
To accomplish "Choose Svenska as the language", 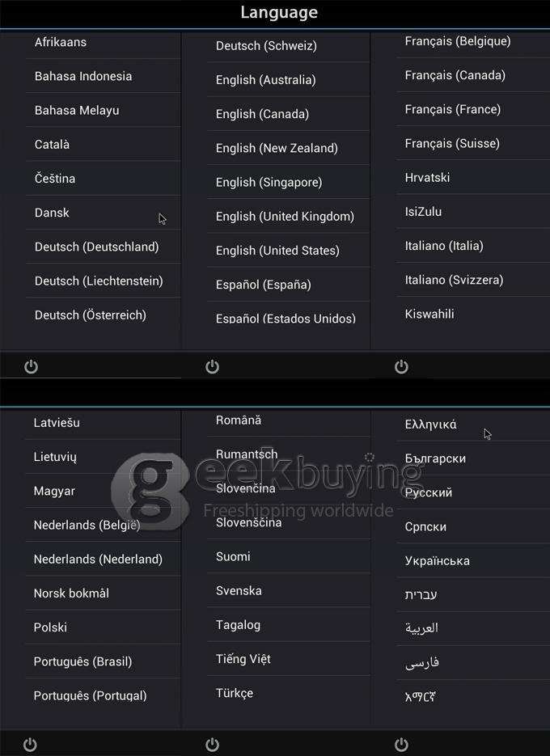I will [x=239, y=590].
